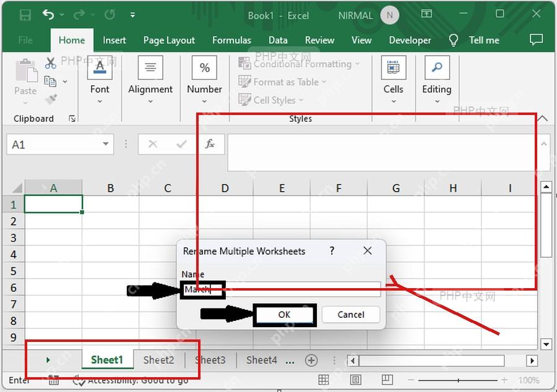Expand the Cells group
Image resolution: width=557 pixels, height=392 pixels.
[x=393, y=80]
